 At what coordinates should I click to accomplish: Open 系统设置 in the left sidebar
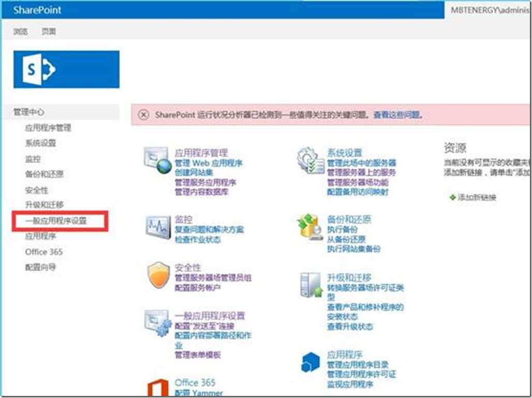(x=40, y=143)
